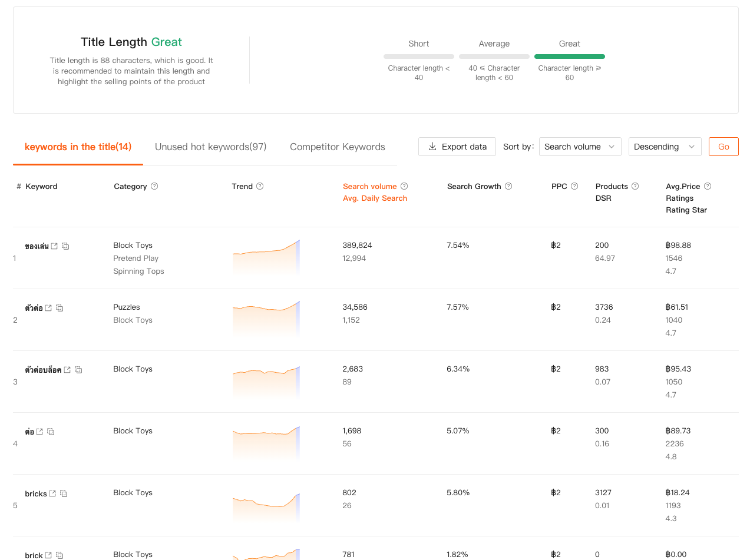Image resolution: width=750 pixels, height=560 pixels.
Task: Open the Competitor Keywords tab
Action: tap(337, 147)
